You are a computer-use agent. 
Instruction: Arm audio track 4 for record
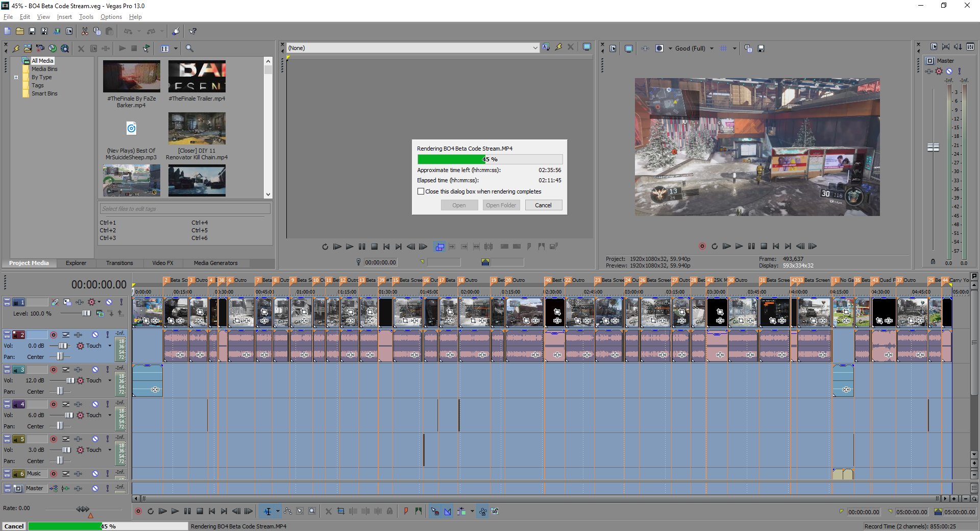tap(53, 404)
